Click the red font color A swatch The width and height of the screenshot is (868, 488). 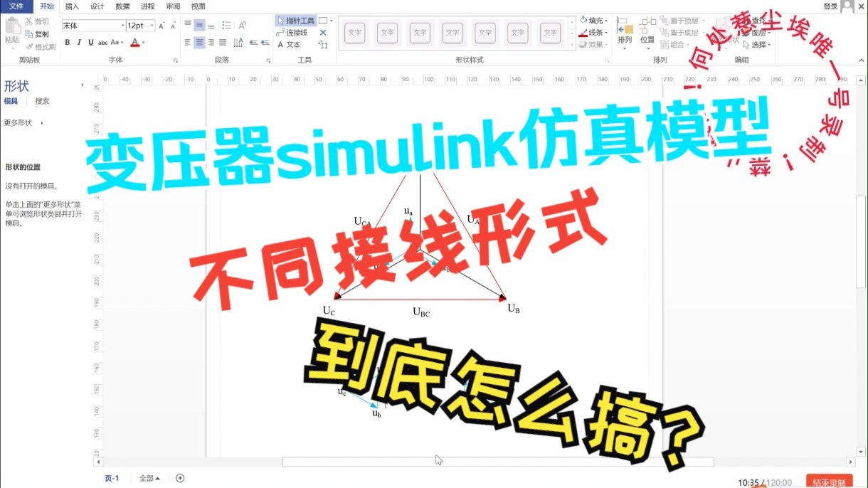134,43
